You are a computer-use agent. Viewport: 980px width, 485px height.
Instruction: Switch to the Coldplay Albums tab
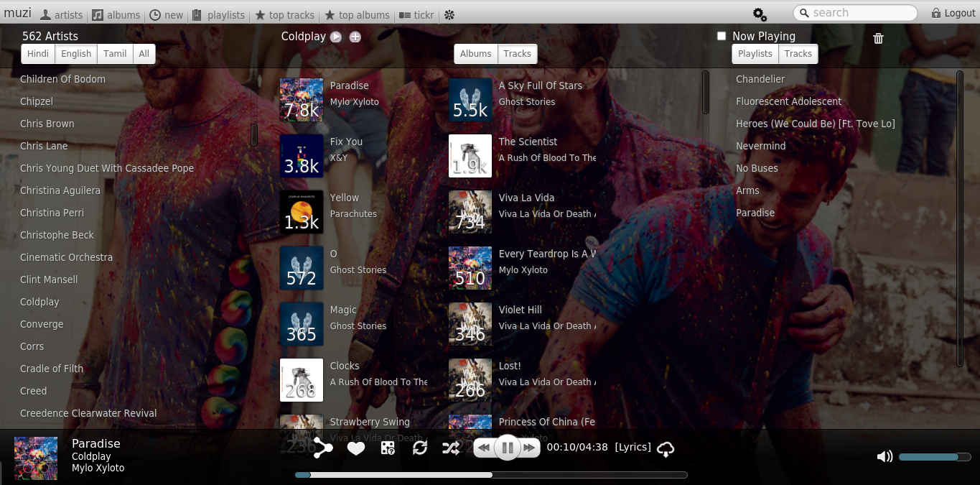(x=476, y=54)
